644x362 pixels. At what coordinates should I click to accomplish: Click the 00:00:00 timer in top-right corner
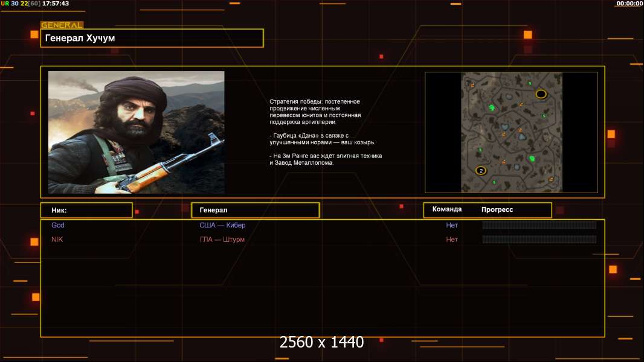629,4
